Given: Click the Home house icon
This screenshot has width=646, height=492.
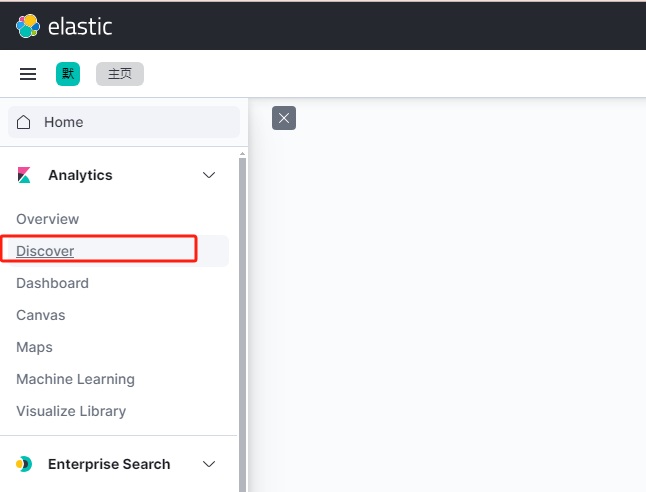Looking at the screenshot, I should point(24,122).
